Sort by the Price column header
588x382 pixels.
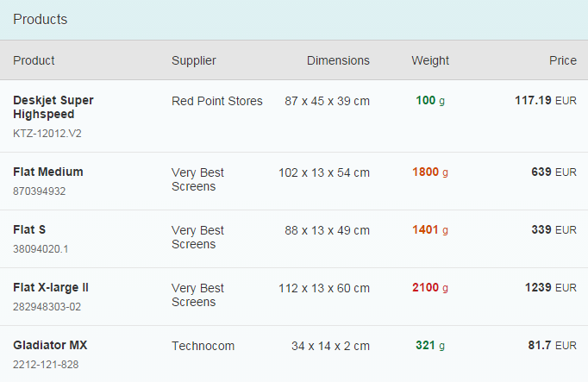[x=562, y=60]
